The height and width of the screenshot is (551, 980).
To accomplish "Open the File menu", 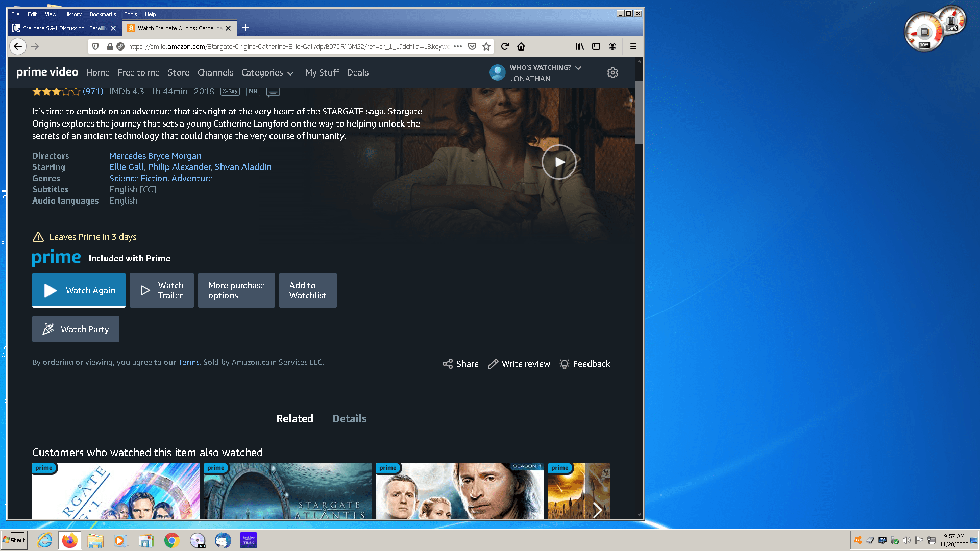I will [15, 14].
